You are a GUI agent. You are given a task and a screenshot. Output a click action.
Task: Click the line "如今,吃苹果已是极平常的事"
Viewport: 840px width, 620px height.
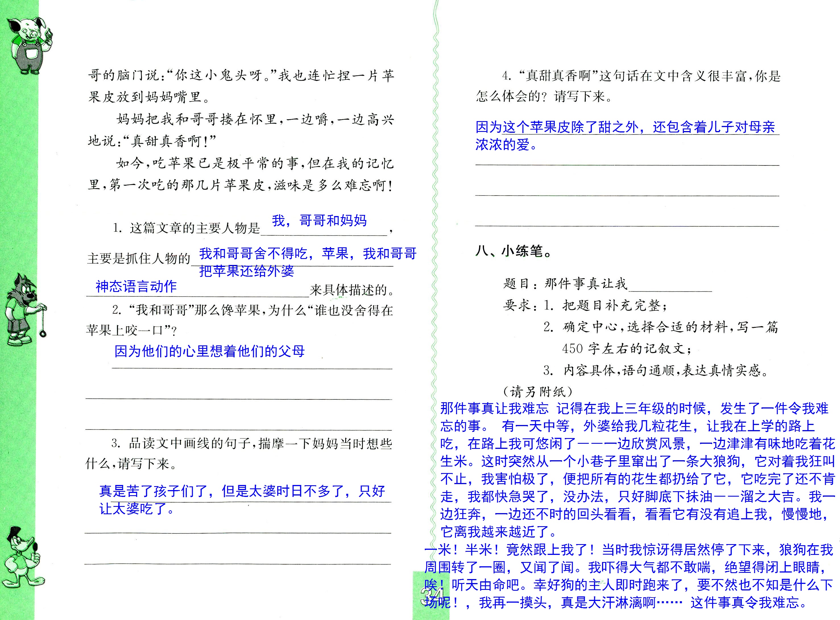click(255, 163)
